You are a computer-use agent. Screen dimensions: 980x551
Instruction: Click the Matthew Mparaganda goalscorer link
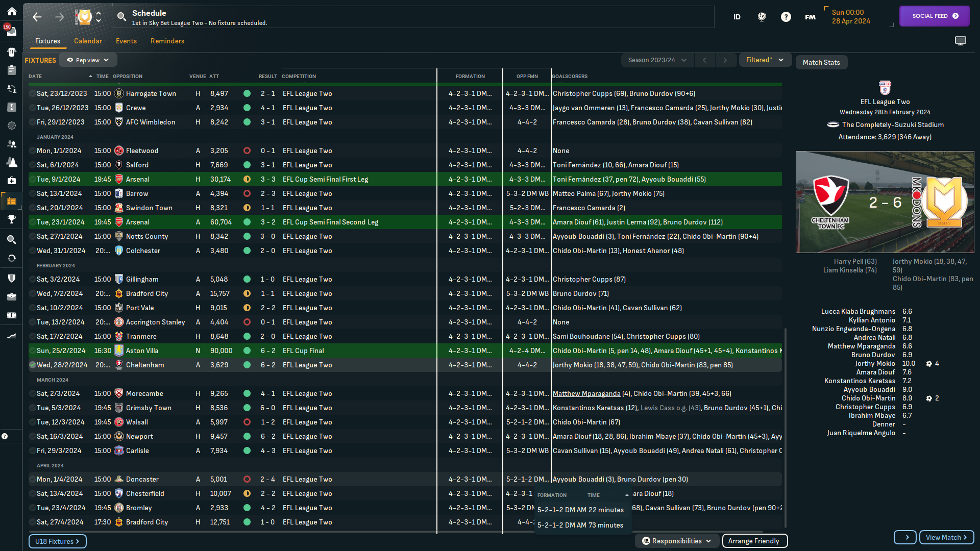(x=586, y=393)
